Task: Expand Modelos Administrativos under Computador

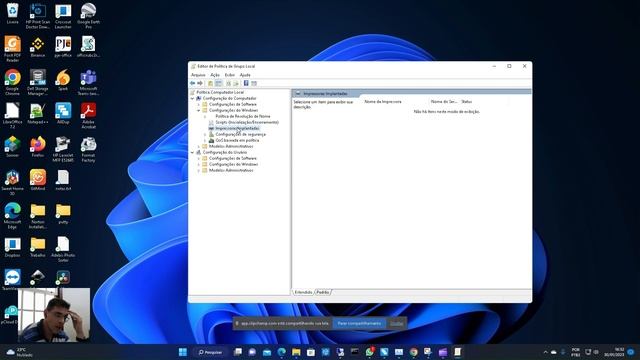Action: click(x=199, y=146)
